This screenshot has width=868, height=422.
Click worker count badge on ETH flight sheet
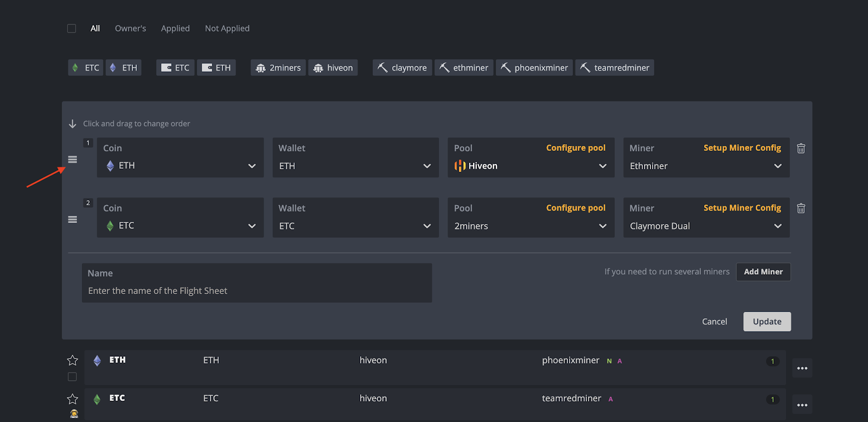pos(773,361)
